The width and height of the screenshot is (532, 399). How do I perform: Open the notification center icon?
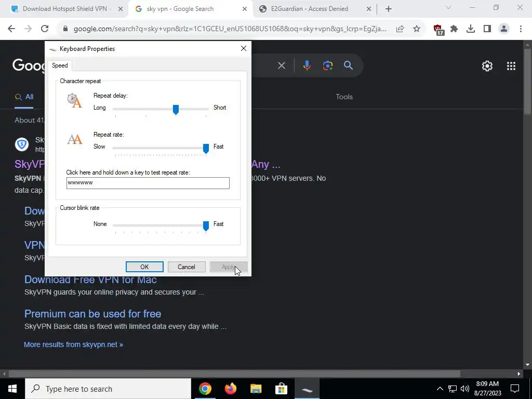pyautogui.click(x=515, y=389)
